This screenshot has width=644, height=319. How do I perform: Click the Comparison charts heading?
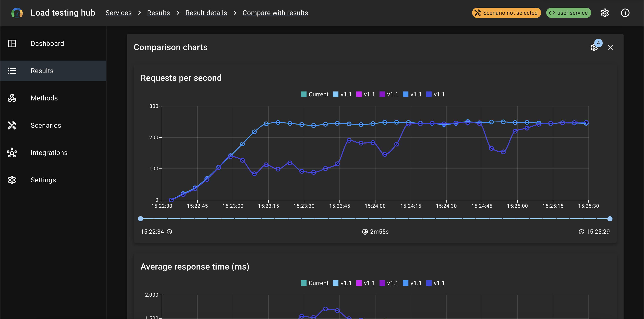(x=171, y=47)
